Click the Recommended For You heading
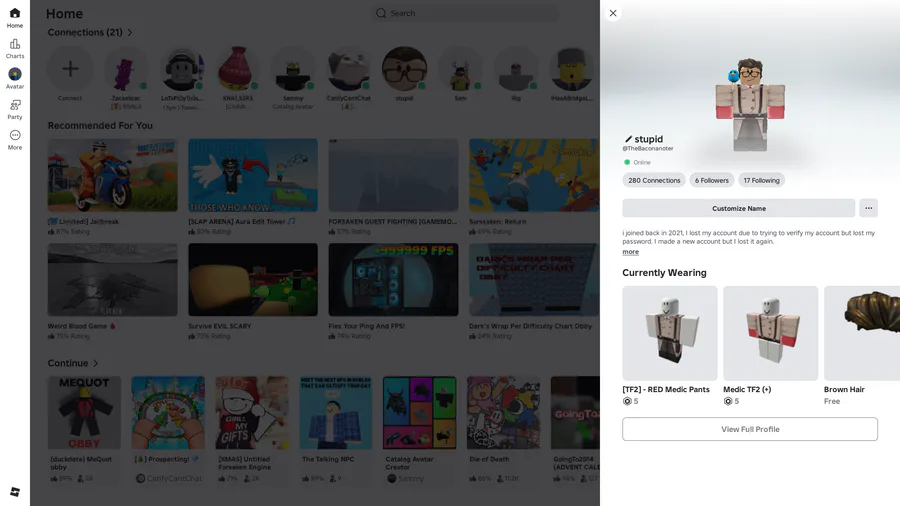 click(100, 126)
